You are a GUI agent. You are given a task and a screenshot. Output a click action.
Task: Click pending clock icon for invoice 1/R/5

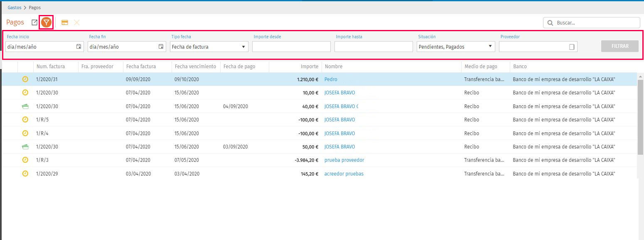click(25, 120)
